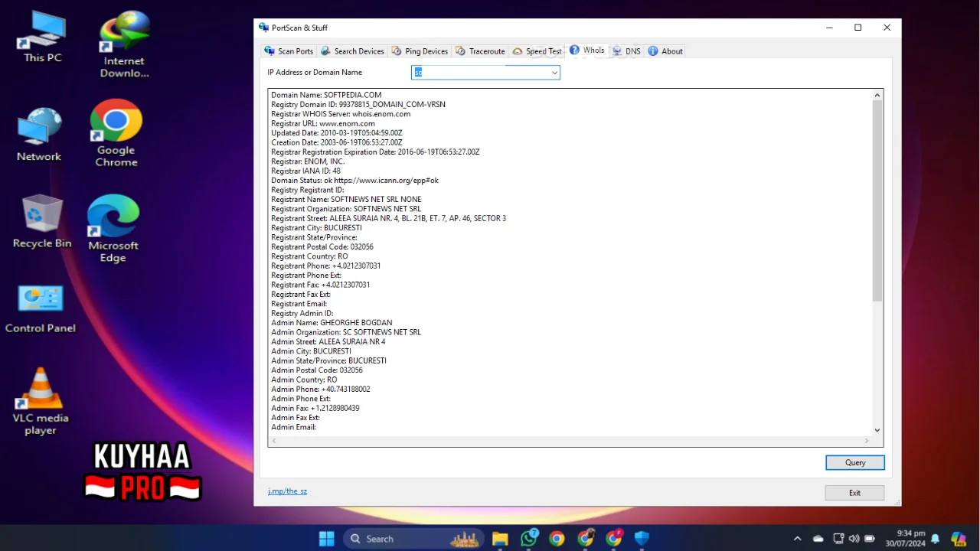Click the vertical scrollbar up arrow in results
The height and width of the screenshot is (551, 980).
pyautogui.click(x=877, y=95)
